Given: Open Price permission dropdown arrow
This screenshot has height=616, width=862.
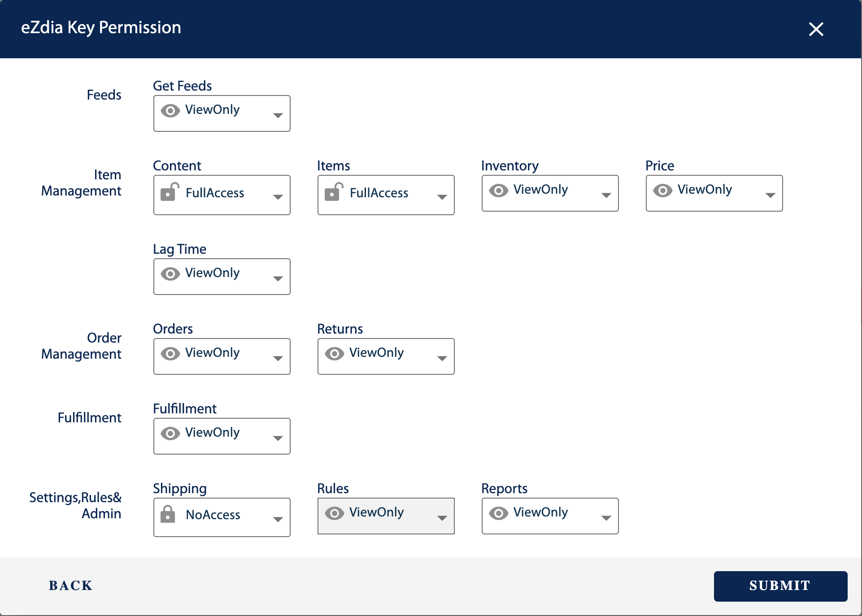Looking at the screenshot, I should coord(770,195).
